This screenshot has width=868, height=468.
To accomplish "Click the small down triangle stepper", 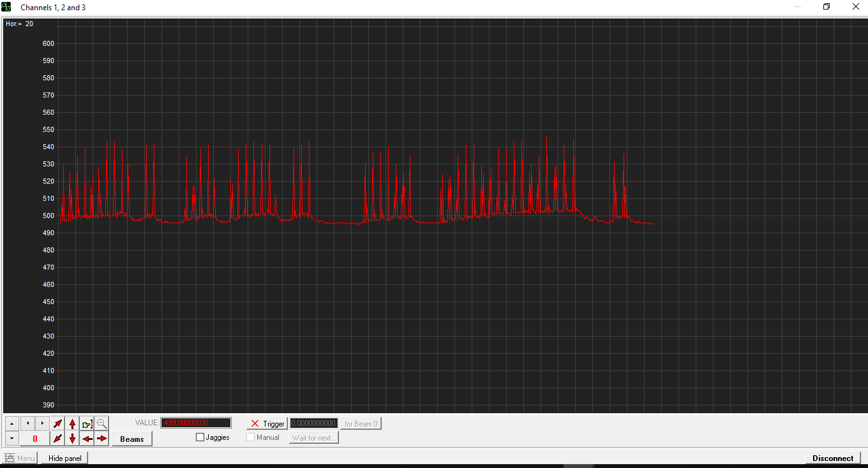I will (12, 439).
